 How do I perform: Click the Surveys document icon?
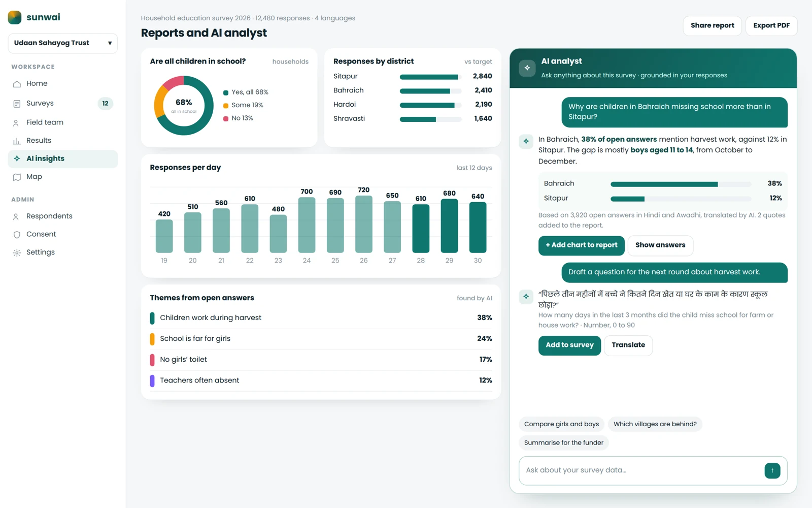click(x=17, y=104)
